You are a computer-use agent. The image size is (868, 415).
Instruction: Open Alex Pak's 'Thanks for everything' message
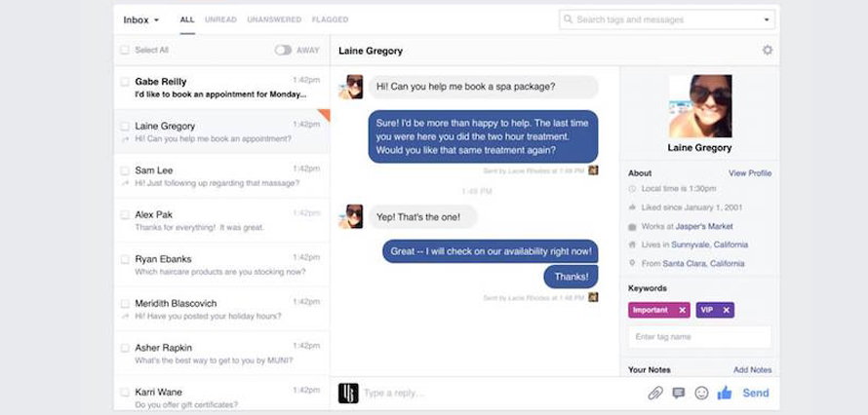pyautogui.click(x=222, y=220)
